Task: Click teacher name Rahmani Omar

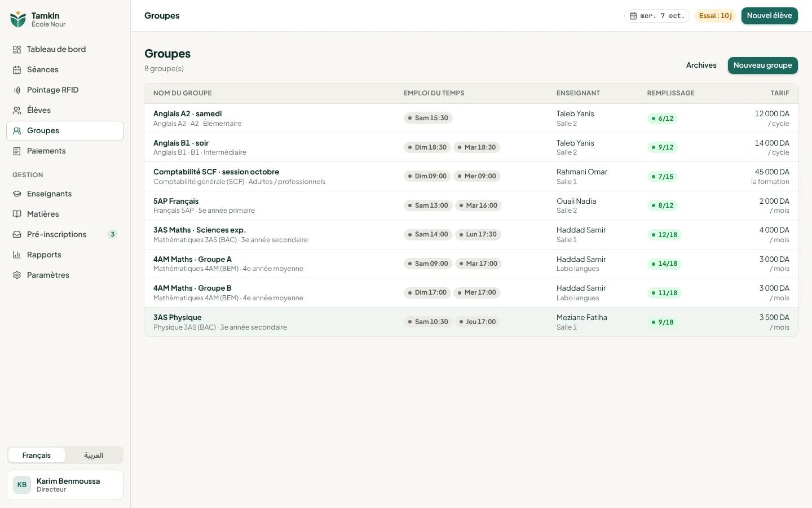Action: pos(582,172)
